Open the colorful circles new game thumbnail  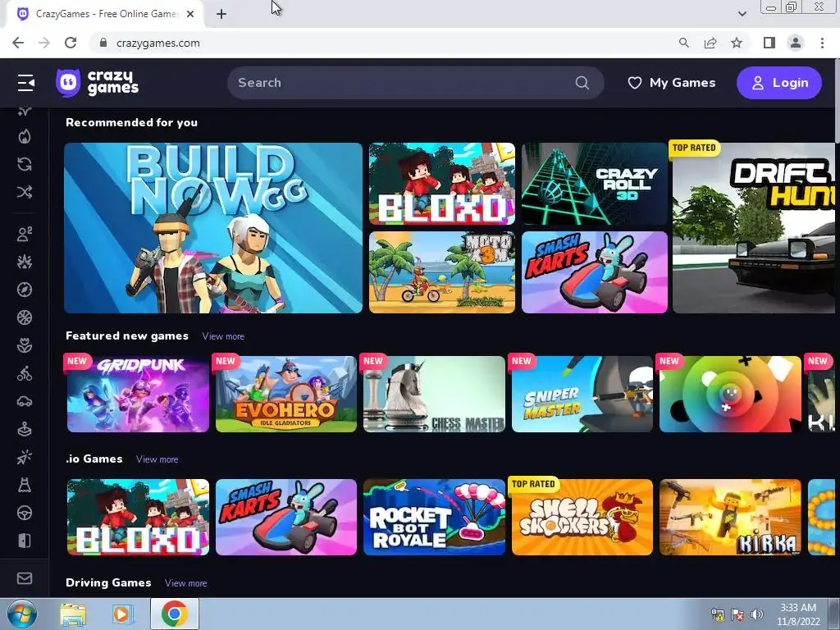tap(730, 395)
